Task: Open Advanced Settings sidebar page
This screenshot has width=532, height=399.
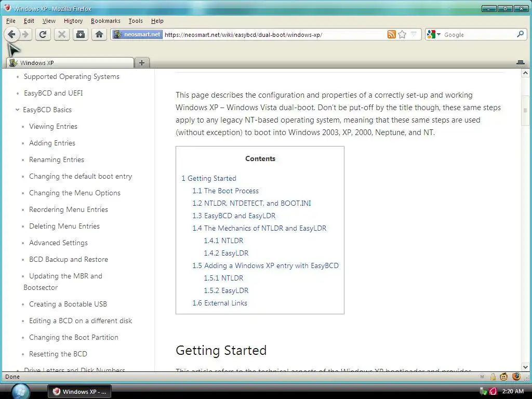Action: pyautogui.click(x=58, y=243)
